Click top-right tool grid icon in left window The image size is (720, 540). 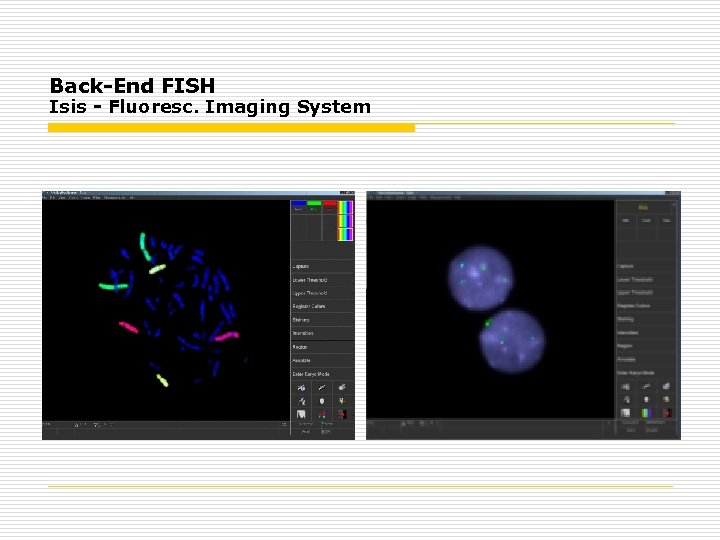click(x=343, y=388)
